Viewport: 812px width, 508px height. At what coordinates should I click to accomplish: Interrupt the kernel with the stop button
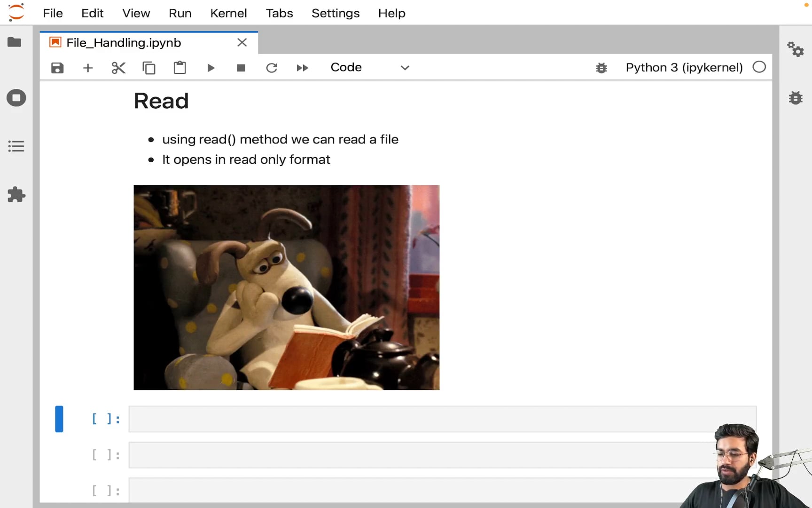pyautogui.click(x=241, y=68)
